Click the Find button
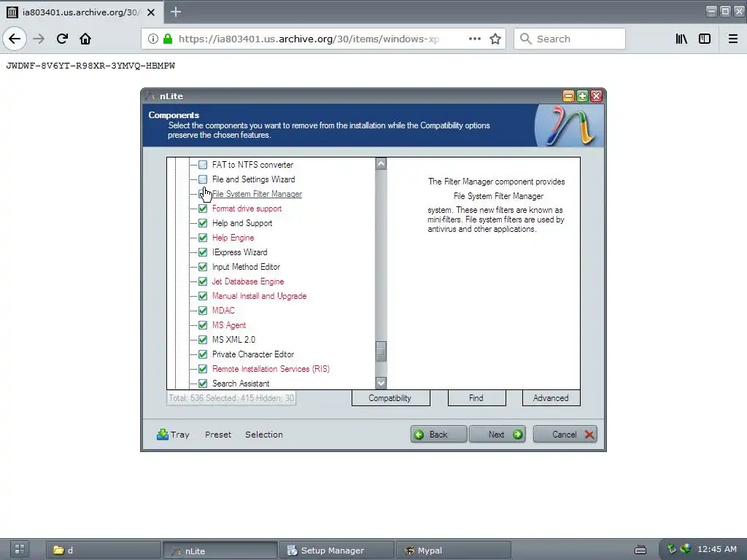This screenshot has height=560, width=747. 477,398
